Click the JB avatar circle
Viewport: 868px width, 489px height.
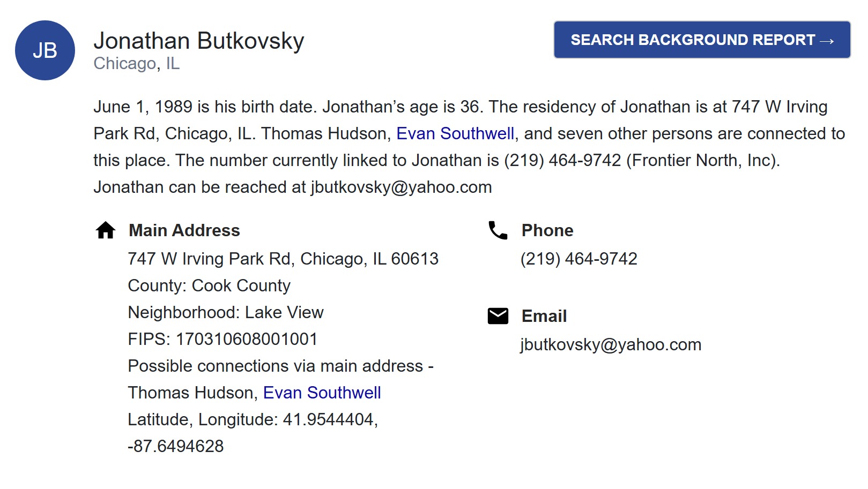pos(45,50)
